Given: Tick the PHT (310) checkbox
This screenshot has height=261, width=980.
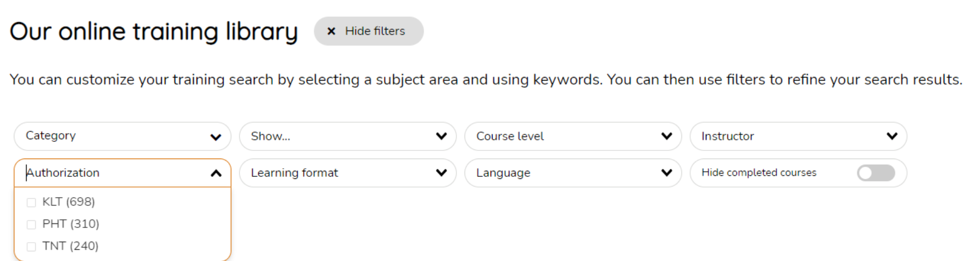Looking at the screenshot, I should point(32,224).
